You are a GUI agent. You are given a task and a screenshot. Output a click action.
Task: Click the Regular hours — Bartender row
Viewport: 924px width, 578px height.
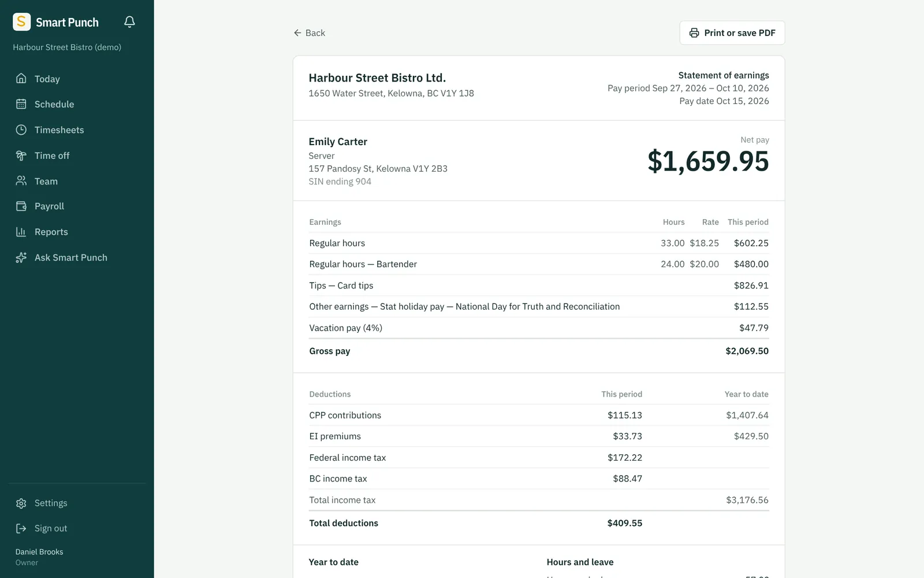coord(539,264)
